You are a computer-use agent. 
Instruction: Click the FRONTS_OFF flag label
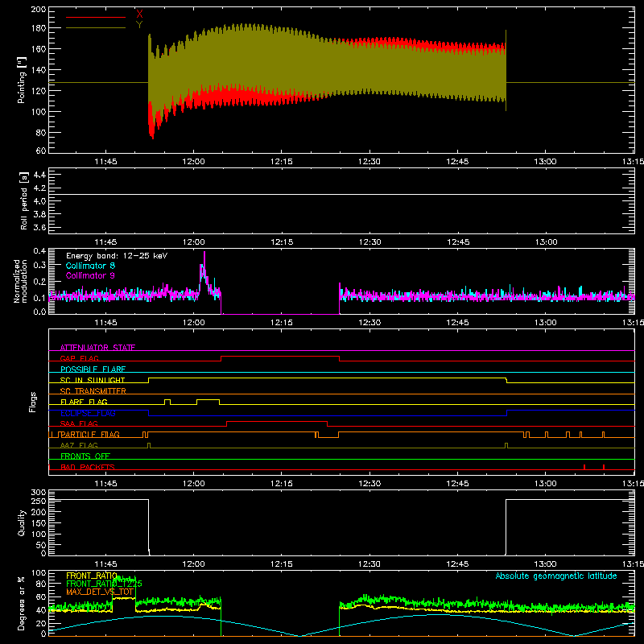coord(85,456)
